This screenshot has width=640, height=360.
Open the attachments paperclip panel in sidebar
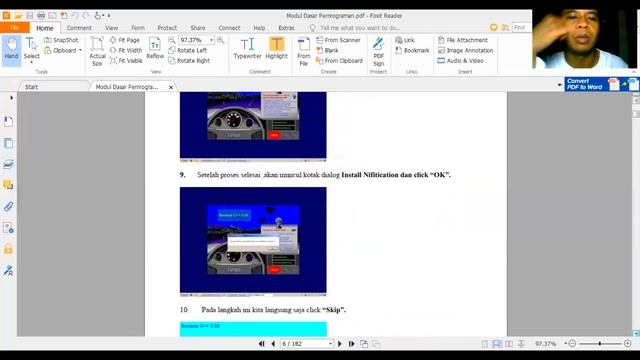[8, 206]
